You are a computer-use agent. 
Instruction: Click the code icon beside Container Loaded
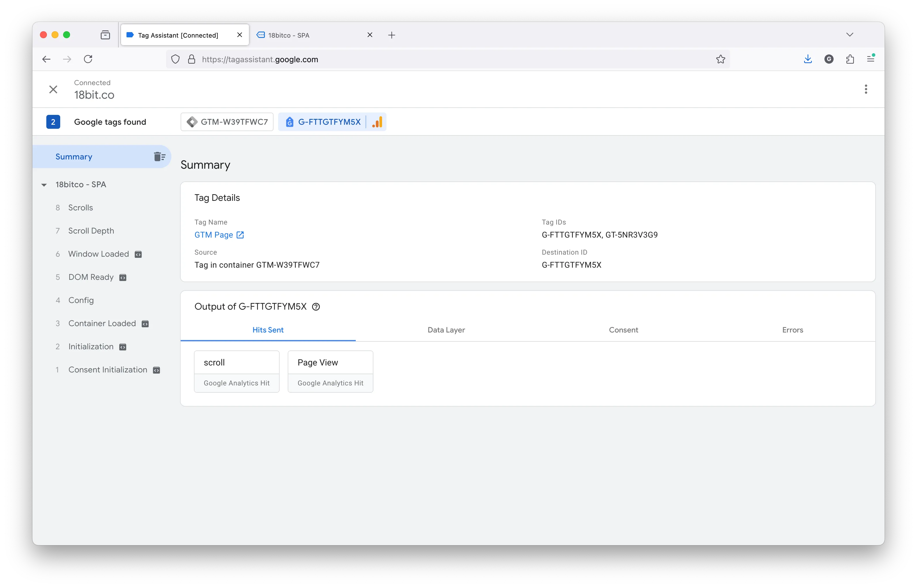[x=145, y=324]
